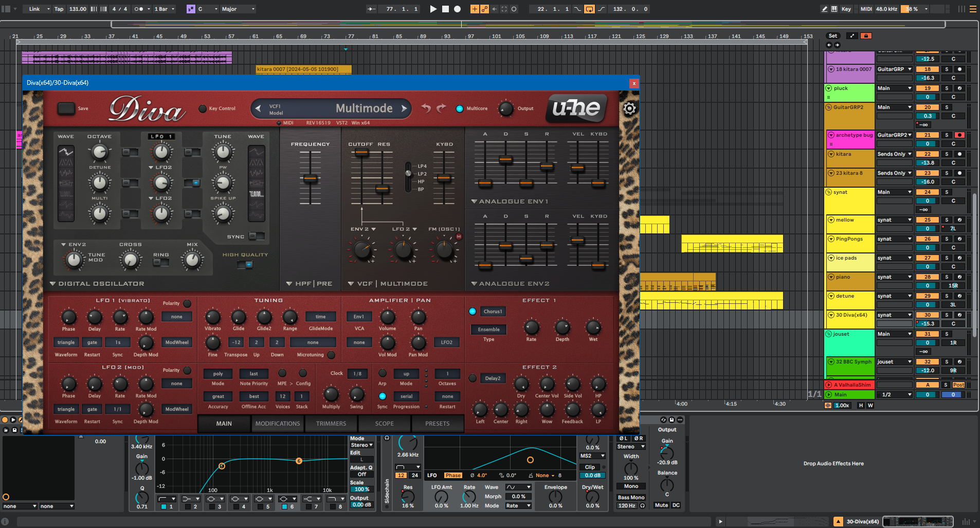
Task: Click the tempo field showing 131.00
Action: [x=78, y=9]
